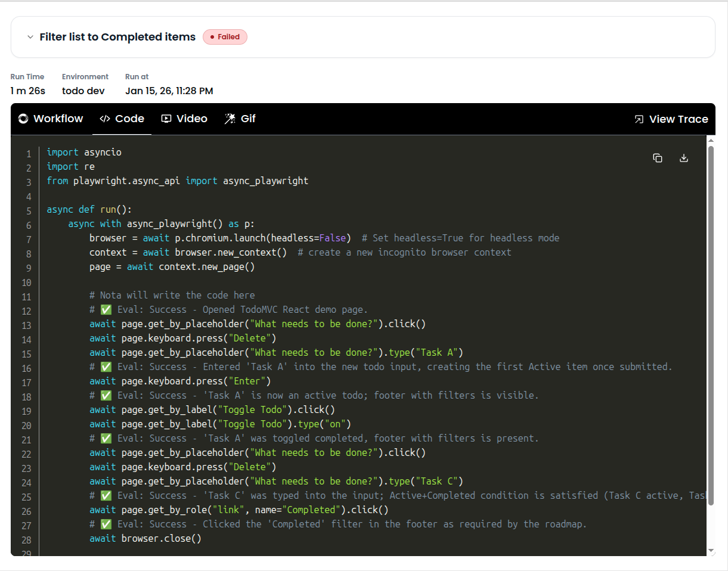This screenshot has width=728, height=571.
Task: Click the code panel vertical scrollbar thumb
Action: 711,325
